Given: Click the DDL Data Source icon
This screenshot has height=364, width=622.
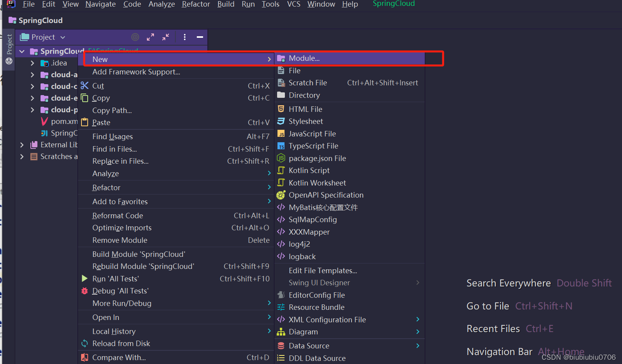Looking at the screenshot, I should [281, 358].
